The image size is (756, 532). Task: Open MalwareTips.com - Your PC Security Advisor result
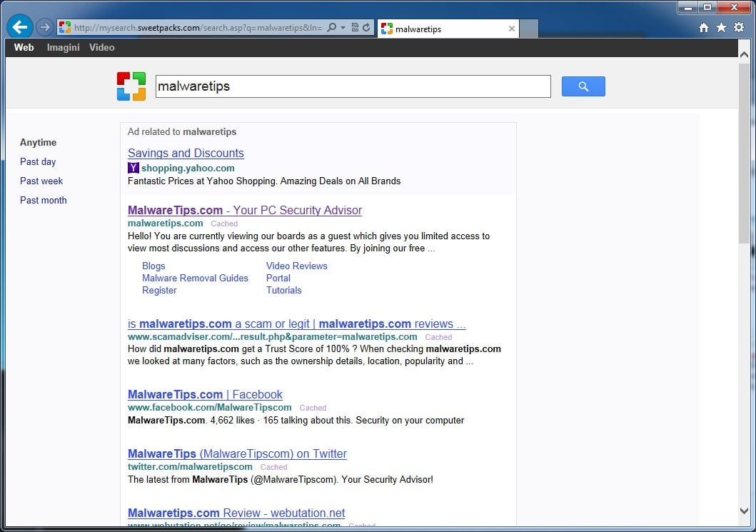click(244, 210)
